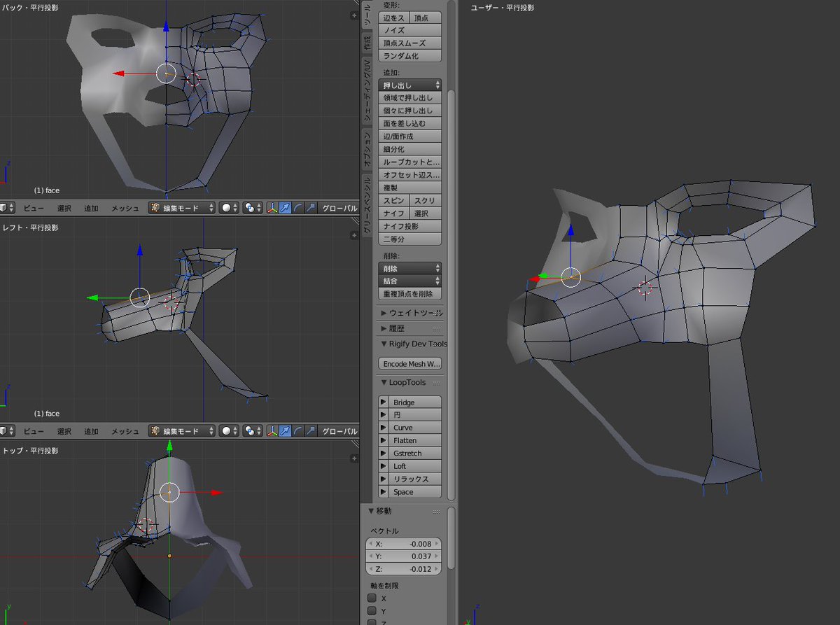The width and height of the screenshot is (840, 625).
Task: Open 編集モード dropdown in left view header
Action: click(182, 431)
